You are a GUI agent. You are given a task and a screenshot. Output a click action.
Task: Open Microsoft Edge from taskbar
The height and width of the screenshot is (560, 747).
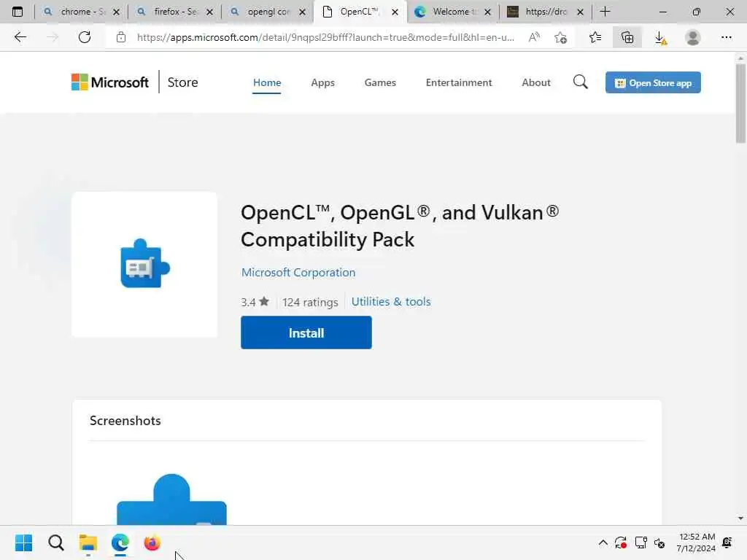(x=120, y=542)
